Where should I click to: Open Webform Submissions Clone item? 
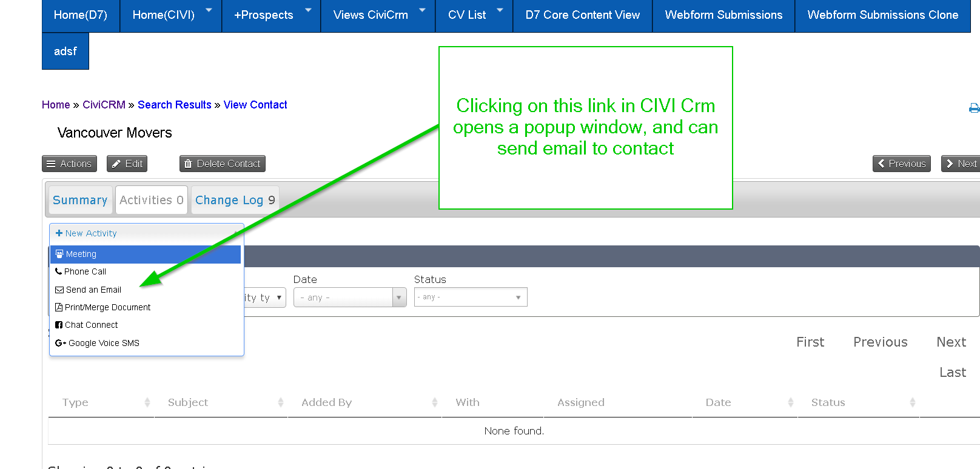(x=883, y=15)
